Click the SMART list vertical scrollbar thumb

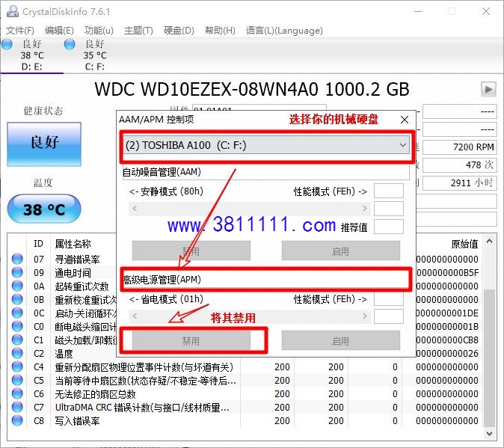point(489,358)
